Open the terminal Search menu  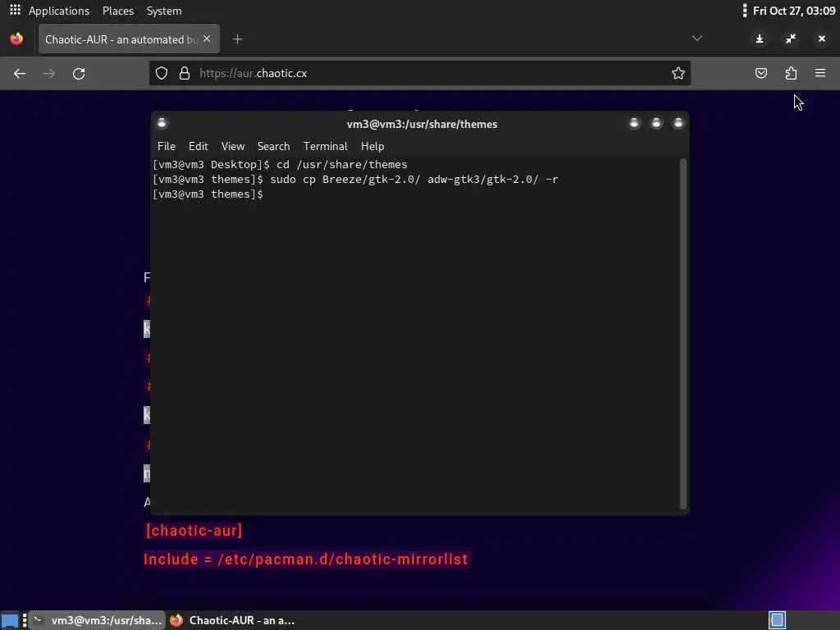point(273,146)
